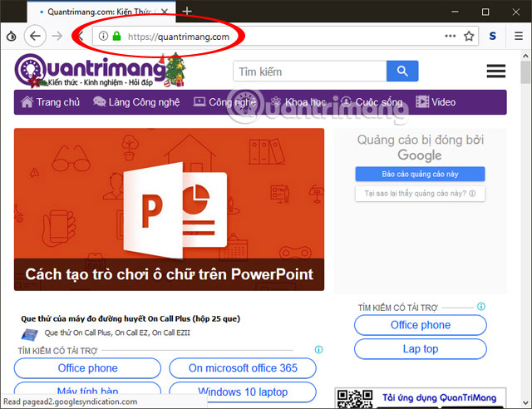This screenshot has height=409, width=532.
Task: Go back with the browser back arrow
Action: tap(35, 36)
